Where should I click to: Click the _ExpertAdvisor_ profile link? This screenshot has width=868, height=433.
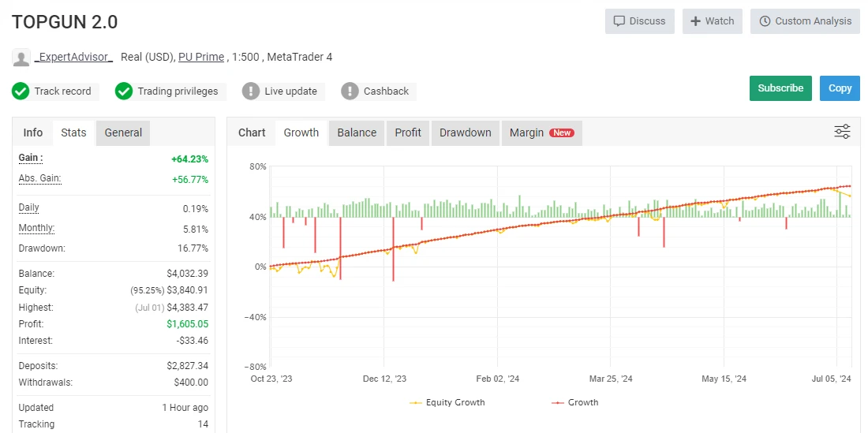point(73,57)
